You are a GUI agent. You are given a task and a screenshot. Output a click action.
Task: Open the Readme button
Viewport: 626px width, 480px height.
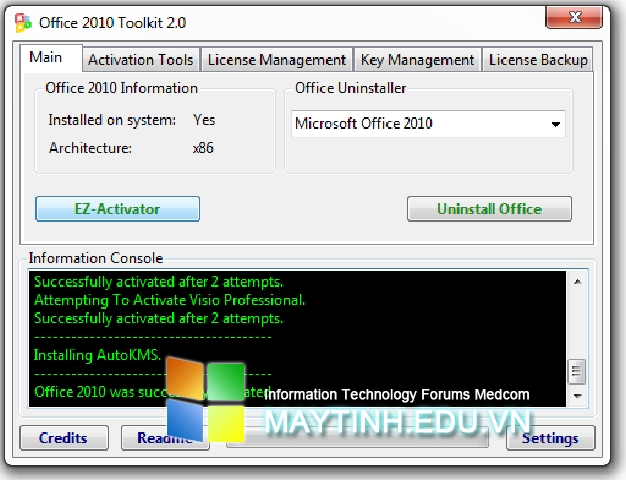pos(164,438)
